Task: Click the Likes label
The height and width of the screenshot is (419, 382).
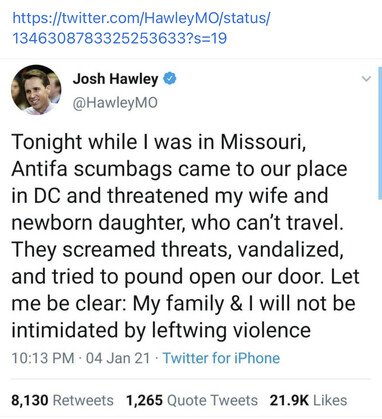Action: point(330,400)
